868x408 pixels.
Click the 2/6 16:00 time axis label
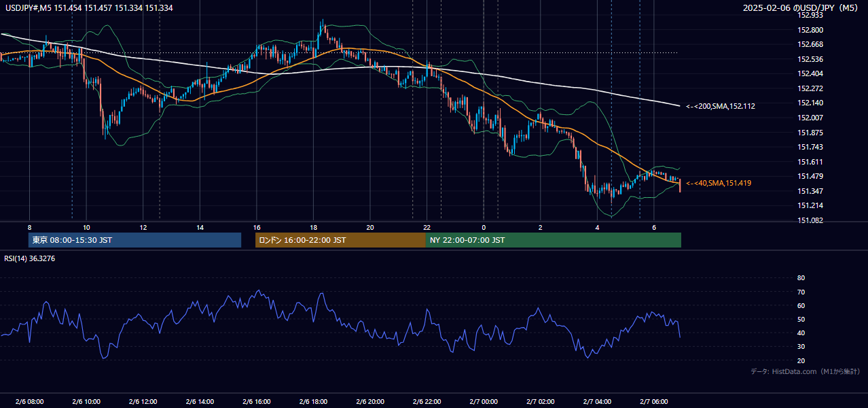(x=257, y=401)
